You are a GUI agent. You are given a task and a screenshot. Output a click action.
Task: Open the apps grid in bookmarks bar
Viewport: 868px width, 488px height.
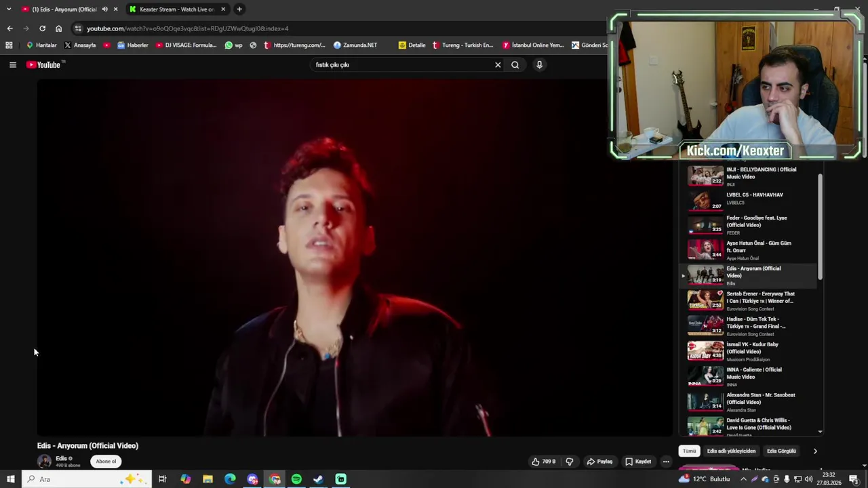9,45
